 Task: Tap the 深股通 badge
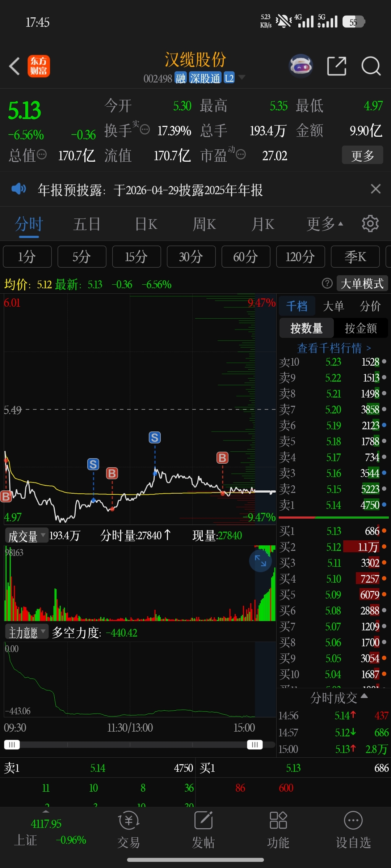pos(205,78)
